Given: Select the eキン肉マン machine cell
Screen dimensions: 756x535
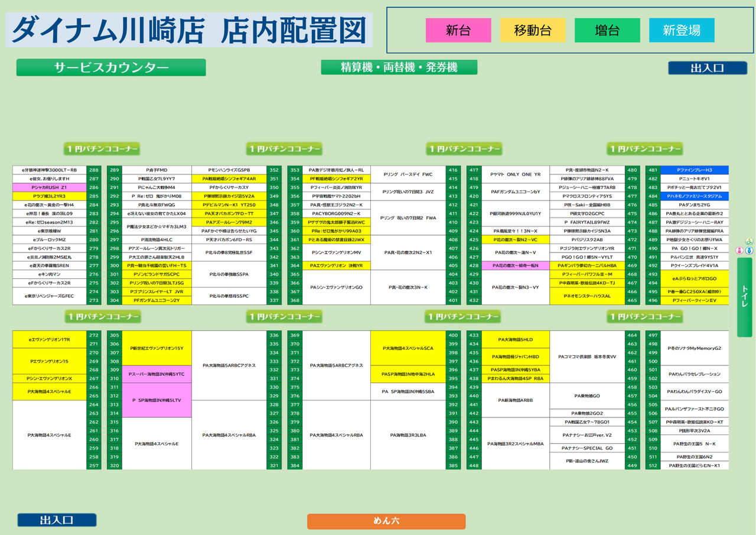Looking at the screenshot, I should tap(50, 274).
